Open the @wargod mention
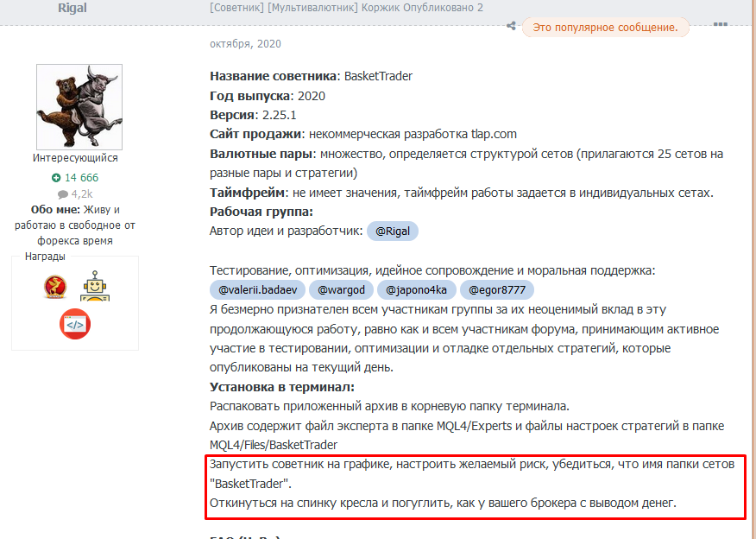 [x=342, y=290]
